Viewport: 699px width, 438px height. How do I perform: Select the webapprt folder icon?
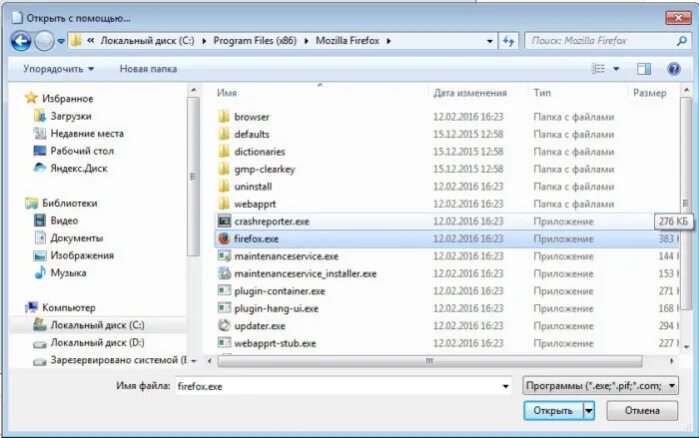224,204
